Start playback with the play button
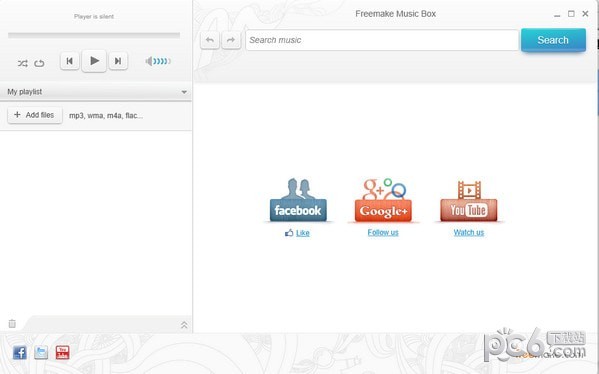This screenshot has width=599, height=374. click(x=94, y=61)
